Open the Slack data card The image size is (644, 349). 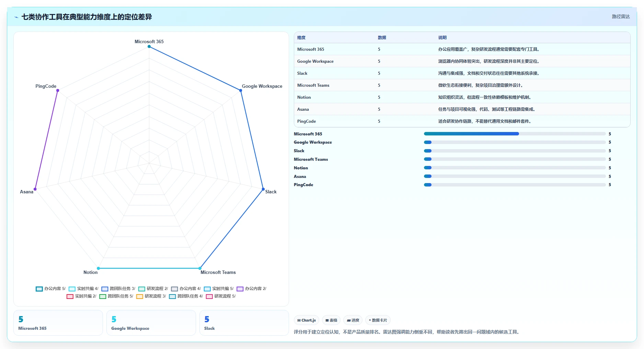(244, 323)
